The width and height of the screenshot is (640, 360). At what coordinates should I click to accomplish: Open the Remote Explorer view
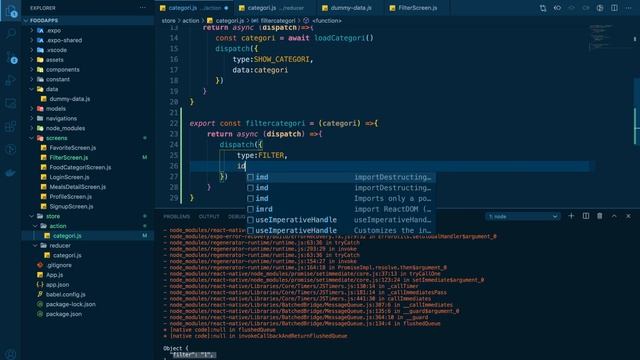[x=11, y=103]
